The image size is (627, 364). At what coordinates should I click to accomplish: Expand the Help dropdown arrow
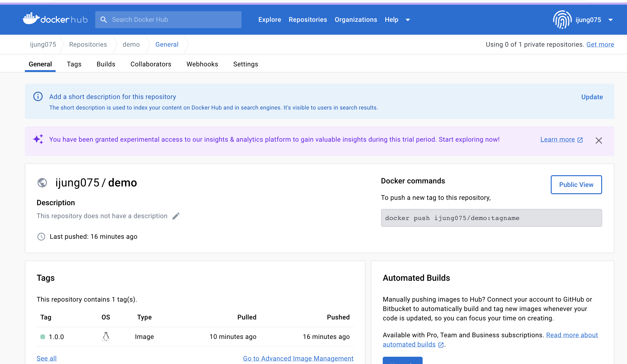point(408,20)
